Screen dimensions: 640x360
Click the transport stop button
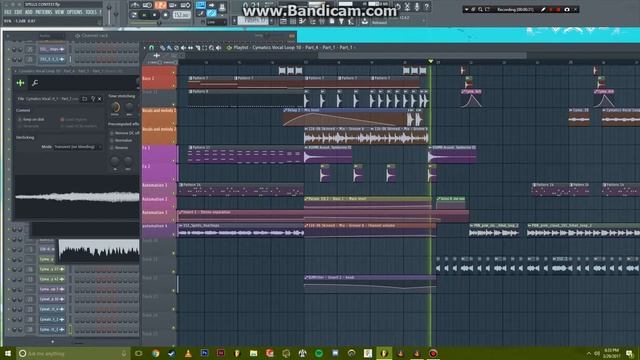pos(154,15)
